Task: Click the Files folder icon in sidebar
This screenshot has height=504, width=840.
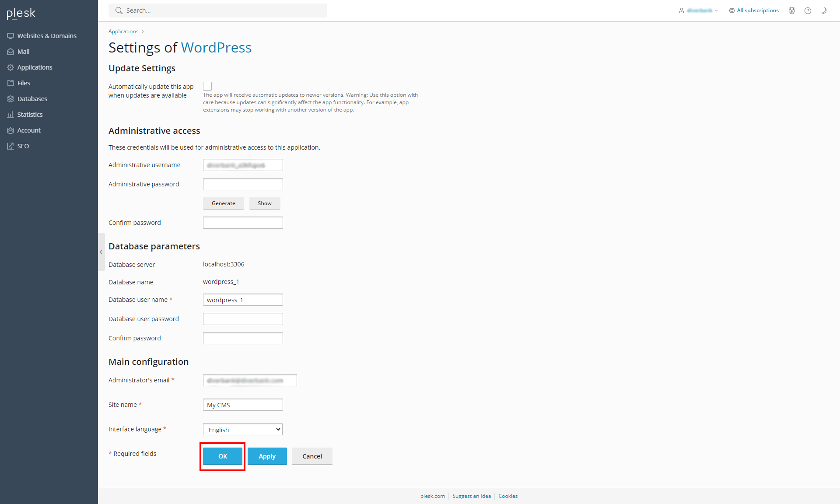Action: pyautogui.click(x=10, y=83)
